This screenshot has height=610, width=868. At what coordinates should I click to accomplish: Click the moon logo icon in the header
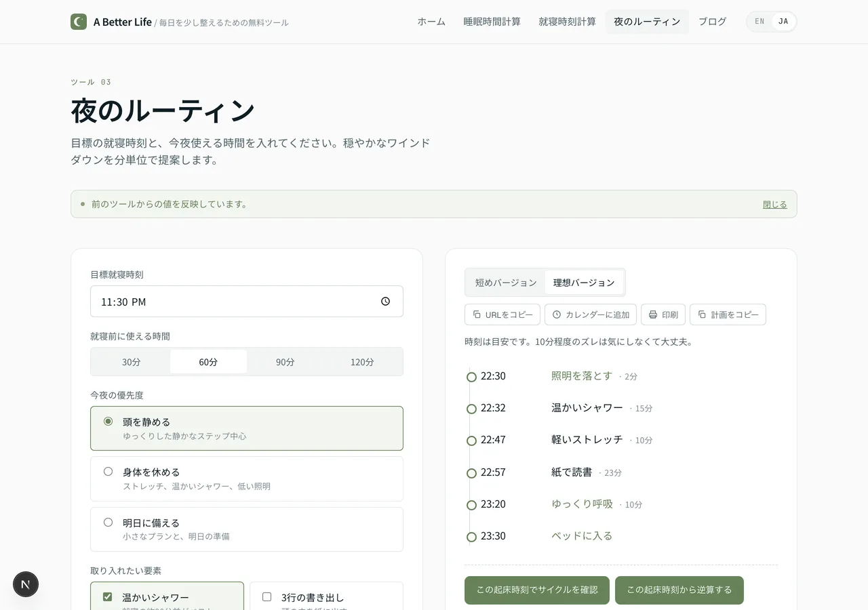[78, 21]
